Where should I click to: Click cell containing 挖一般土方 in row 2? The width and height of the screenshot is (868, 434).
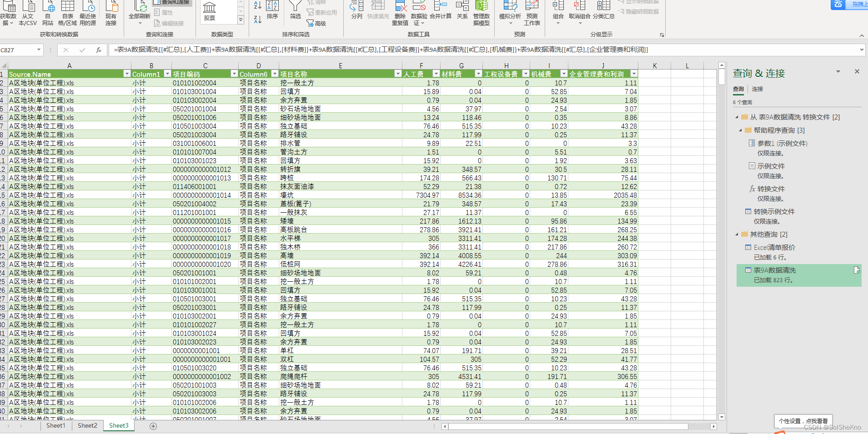340,83
